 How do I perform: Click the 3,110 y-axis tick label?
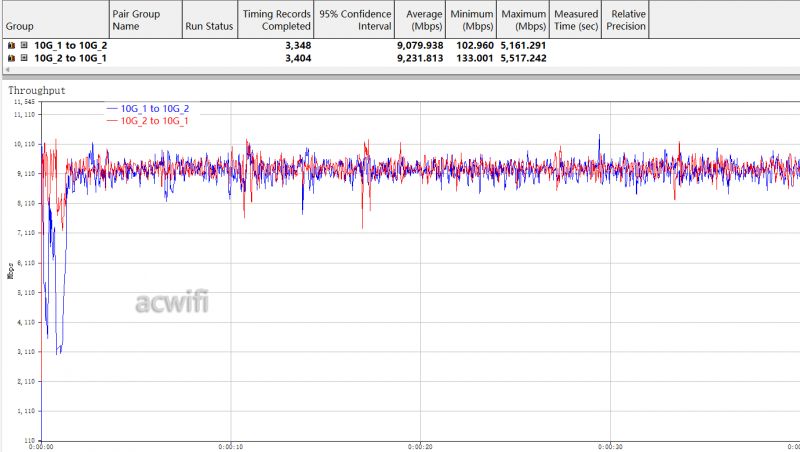pyautogui.click(x=26, y=352)
